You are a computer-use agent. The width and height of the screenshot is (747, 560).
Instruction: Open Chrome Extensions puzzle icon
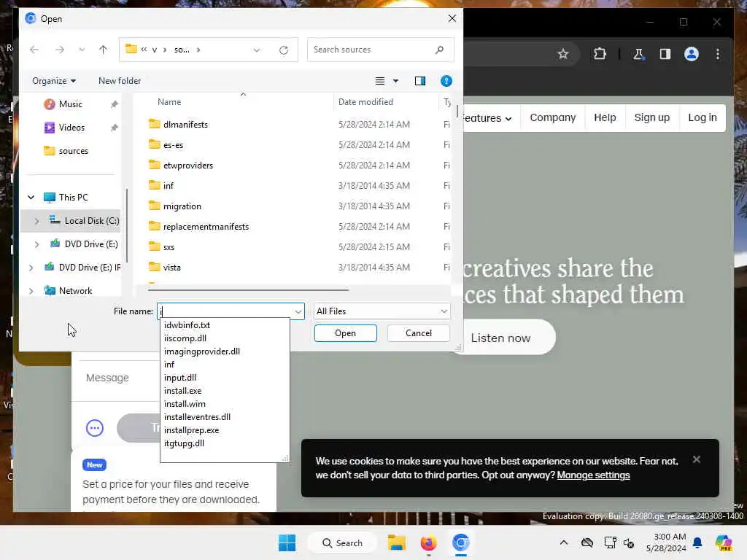pyautogui.click(x=600, y=54)
